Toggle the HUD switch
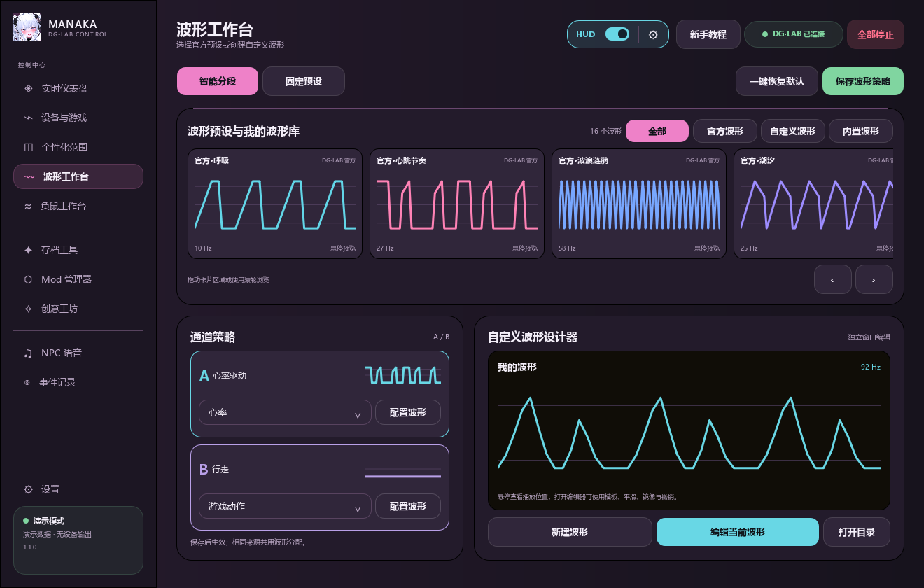Image resolution: width=924 pixels, height=588 pixels. click(x=617, y=34)
